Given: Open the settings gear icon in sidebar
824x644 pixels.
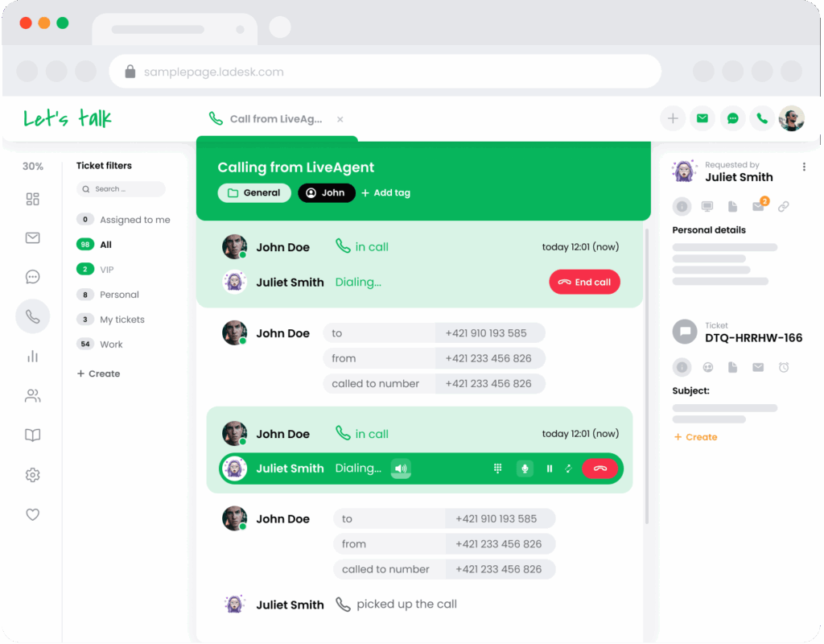Looking at the screenshot, I should tap(32, 475).
